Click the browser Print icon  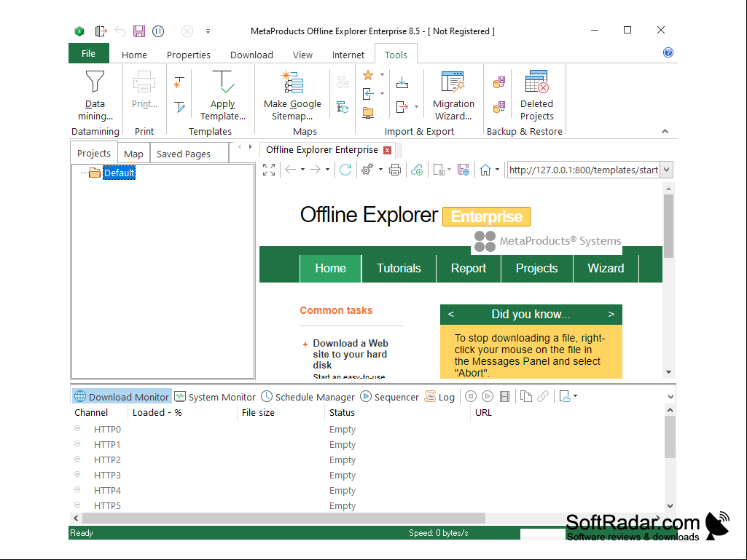pyautogui.click(x=394, y=170)
